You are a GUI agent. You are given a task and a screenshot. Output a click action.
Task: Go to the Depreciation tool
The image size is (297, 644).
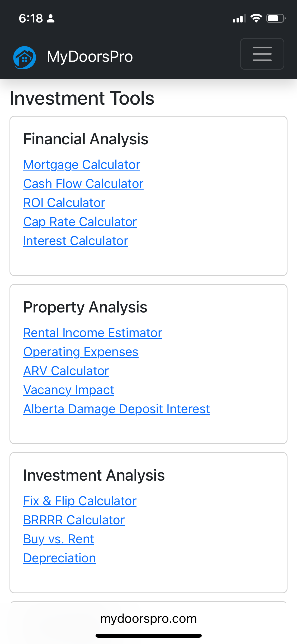(59, 558)
